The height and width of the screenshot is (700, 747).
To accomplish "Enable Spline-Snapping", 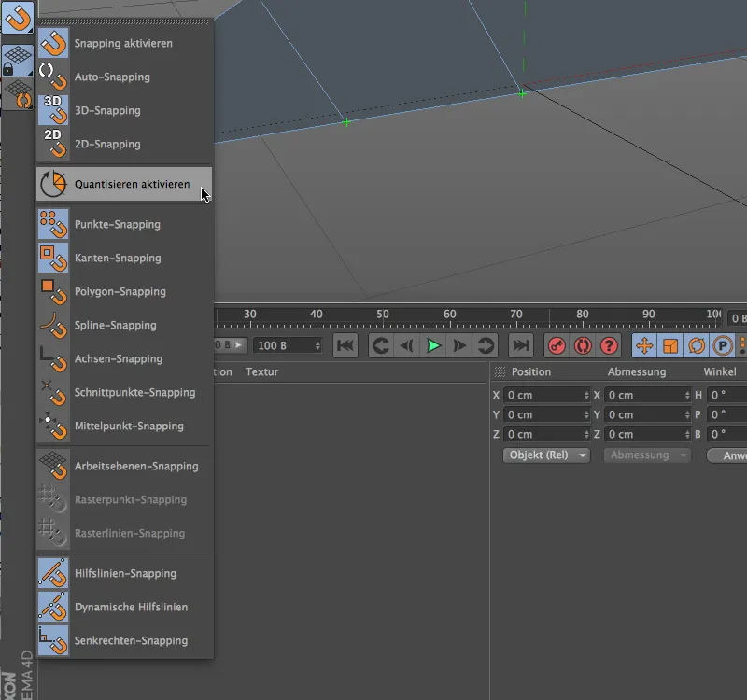I will pyautogui.click(x=124, y=325).
